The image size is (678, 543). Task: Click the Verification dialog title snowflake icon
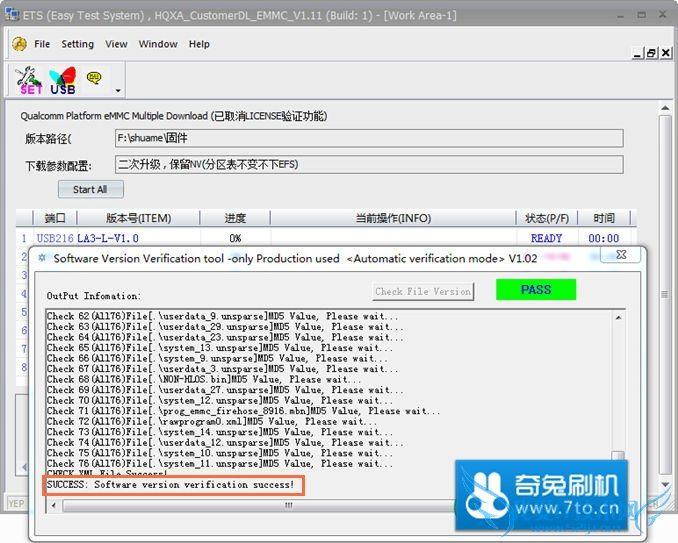point(42,258)
